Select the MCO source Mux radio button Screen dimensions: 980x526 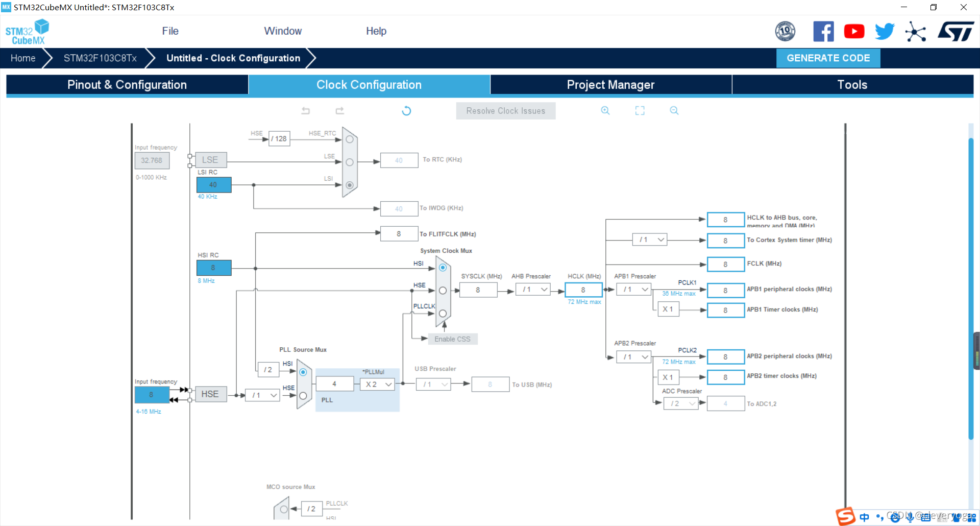pos(284,509)
